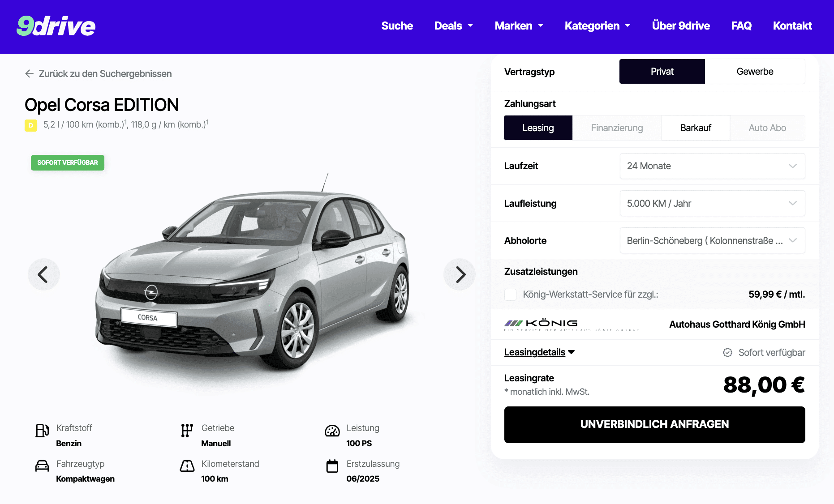Screen dimensions: 834x504
Task: Enable the König-Werkstatt-Service checkbox
Action: pos(510,295)
